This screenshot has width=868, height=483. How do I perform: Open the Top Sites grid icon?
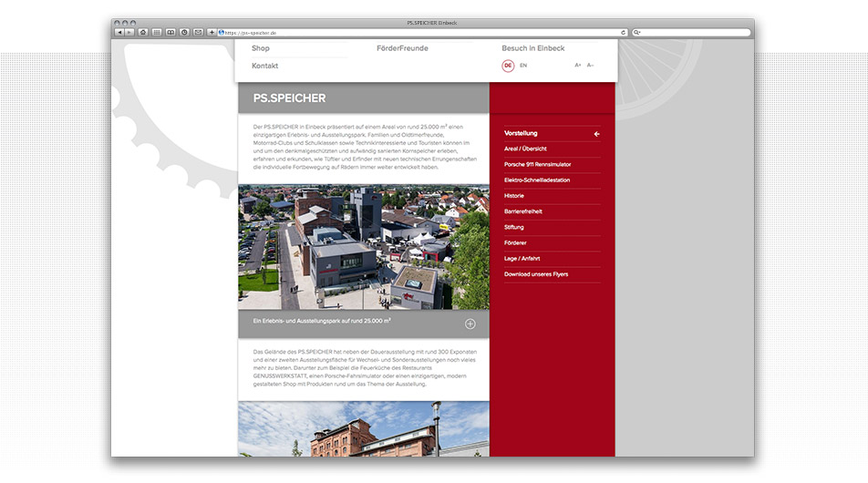click(157, 32)
